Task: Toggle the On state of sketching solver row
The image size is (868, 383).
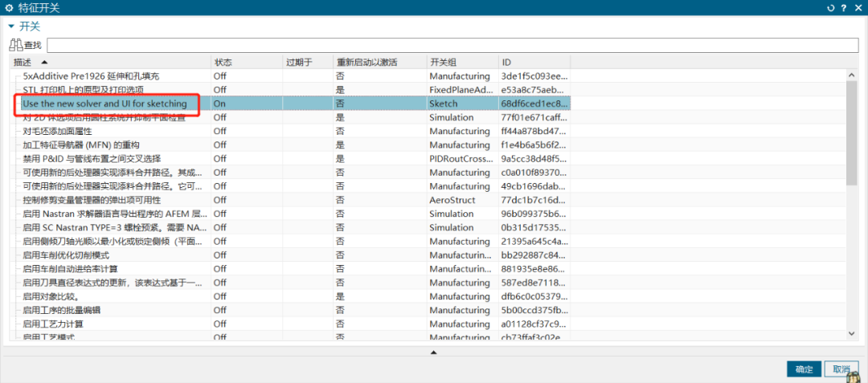Action: pyautogui.click(x=219, y=104)
